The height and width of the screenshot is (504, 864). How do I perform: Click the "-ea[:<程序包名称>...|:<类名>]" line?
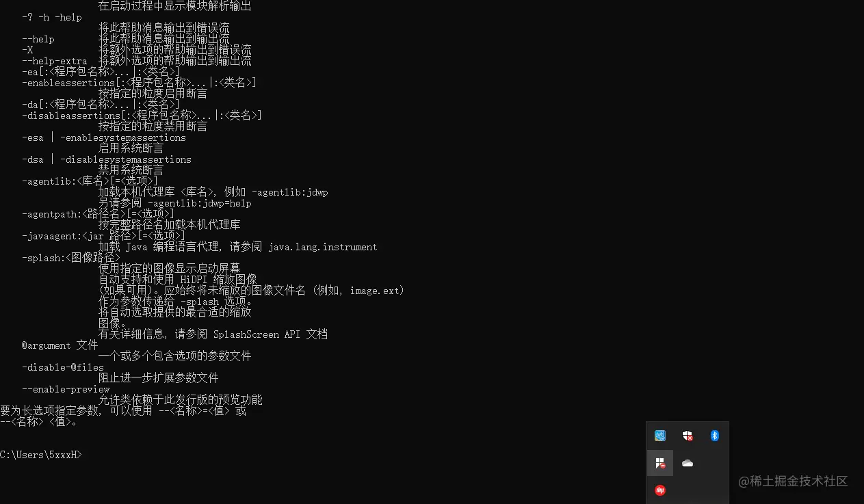point(101,72)
